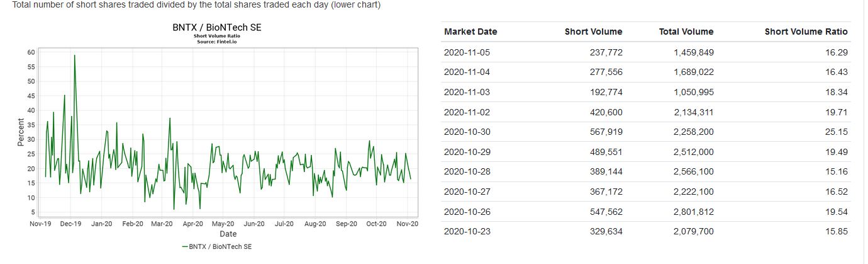Click the green legend line swatch

click(x=185, y=246)
